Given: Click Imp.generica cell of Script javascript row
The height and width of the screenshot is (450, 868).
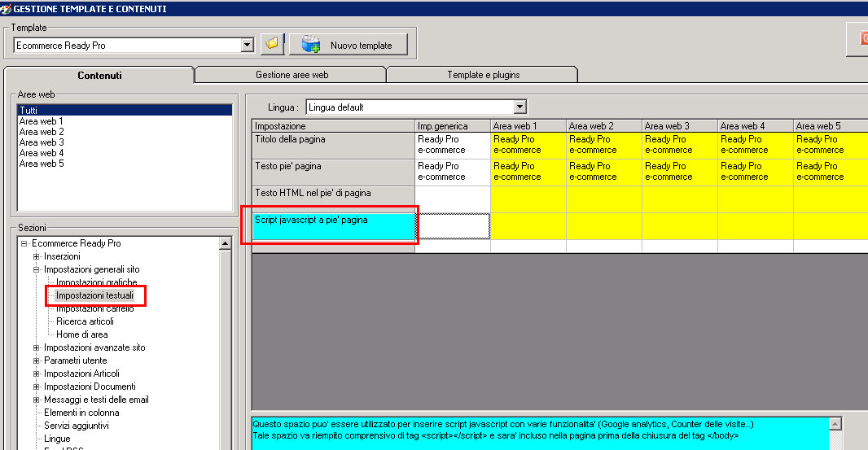Looking at the screenshot, I should [452, 226].
